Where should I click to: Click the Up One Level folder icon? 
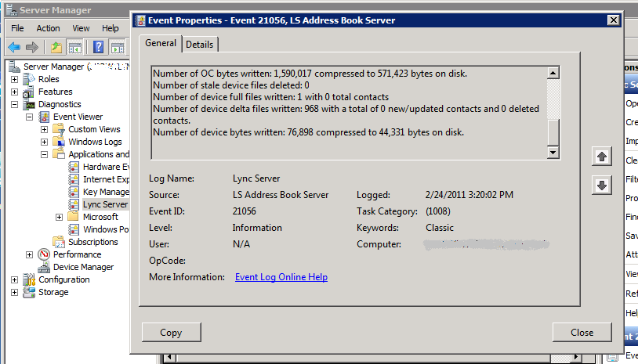click(x=56, y=48)
